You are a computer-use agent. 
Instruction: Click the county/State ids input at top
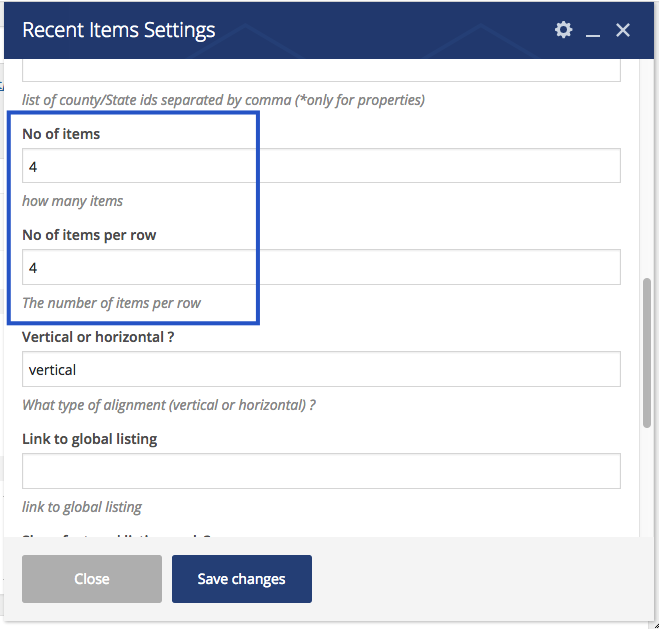pyautogui.click(x=321, y=70)
